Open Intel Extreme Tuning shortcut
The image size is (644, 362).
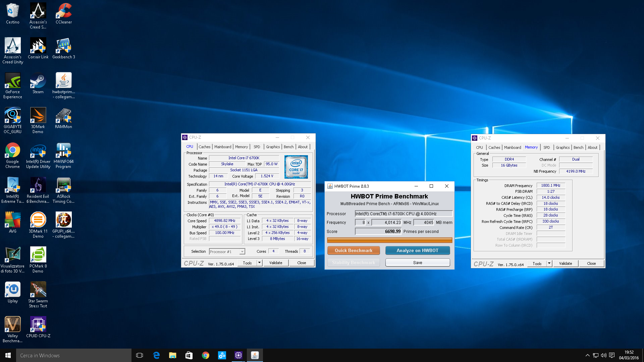12,190
